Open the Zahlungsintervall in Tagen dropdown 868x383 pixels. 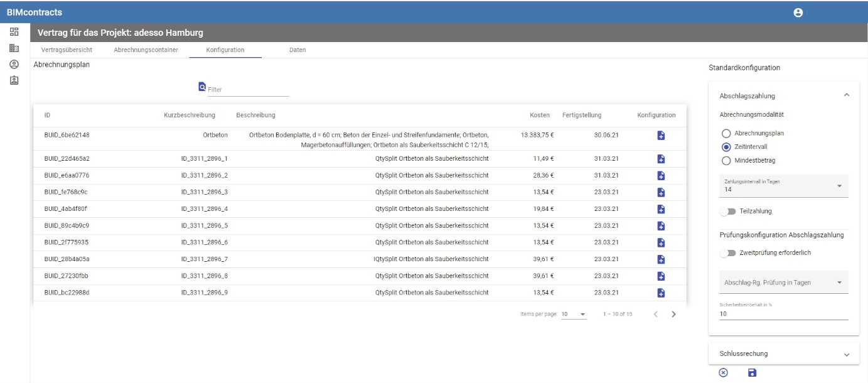pyautogui.click(x=783, y=186)
